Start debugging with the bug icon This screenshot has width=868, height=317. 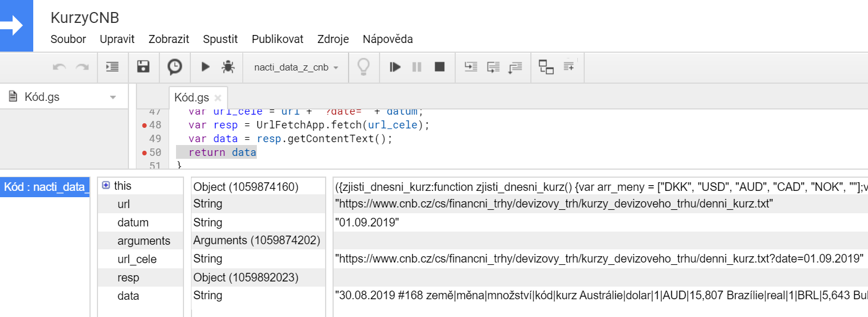(x=228, y=67)
